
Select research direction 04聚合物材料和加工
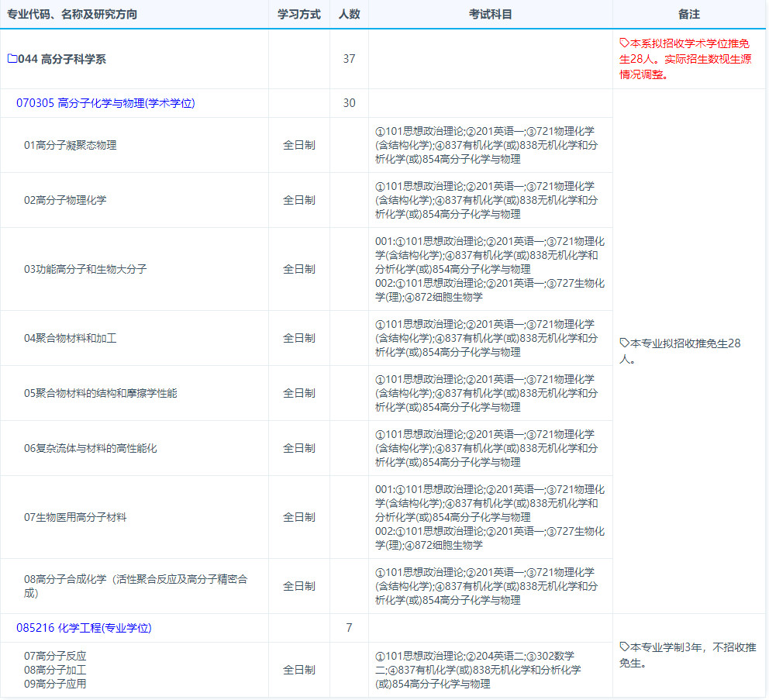click(x=71, y=338)
